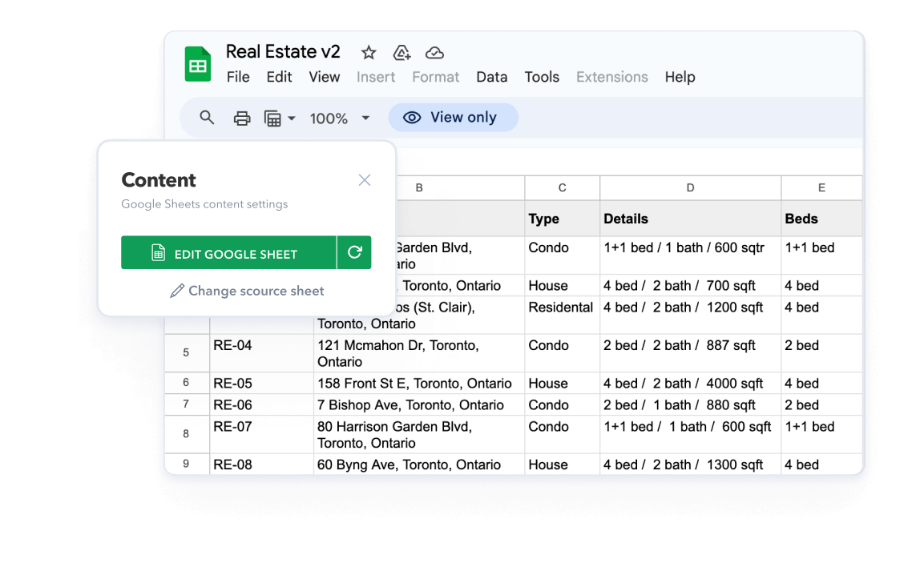The image size is (924, 563).
Task: Select row 9 header
Action: [186, 464]
